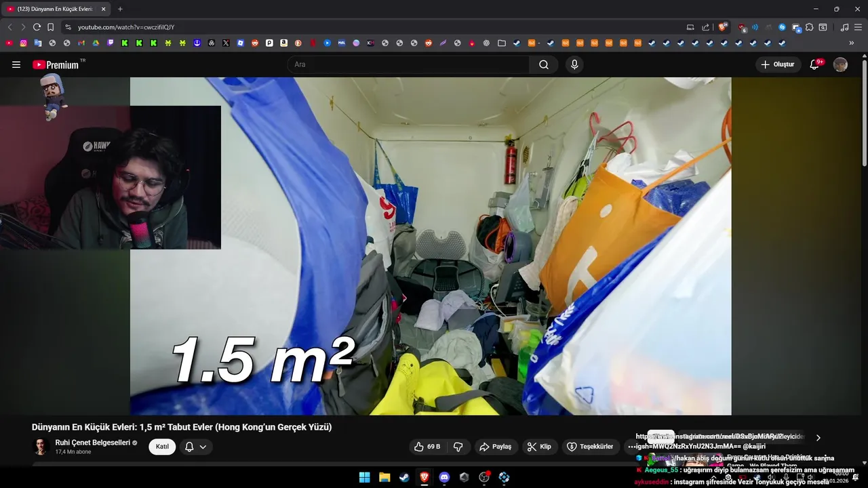Open Teşekkürler super thanks button
The image size is (868, 488).
[590, 447]
